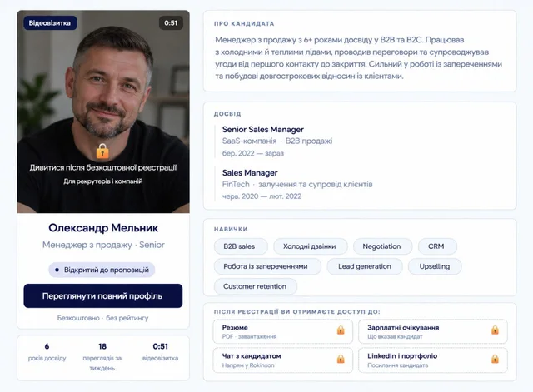Screen dimensions: 533x392
Task: Open the Чат з кандидатом card
Action: pyautogui.click(x=283, y=360)
